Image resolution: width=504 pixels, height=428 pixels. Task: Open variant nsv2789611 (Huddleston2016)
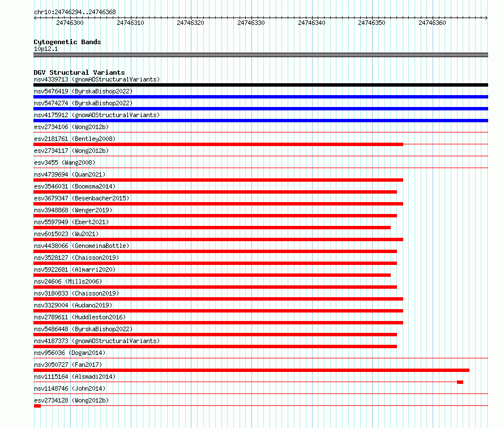tap(80, 317)
